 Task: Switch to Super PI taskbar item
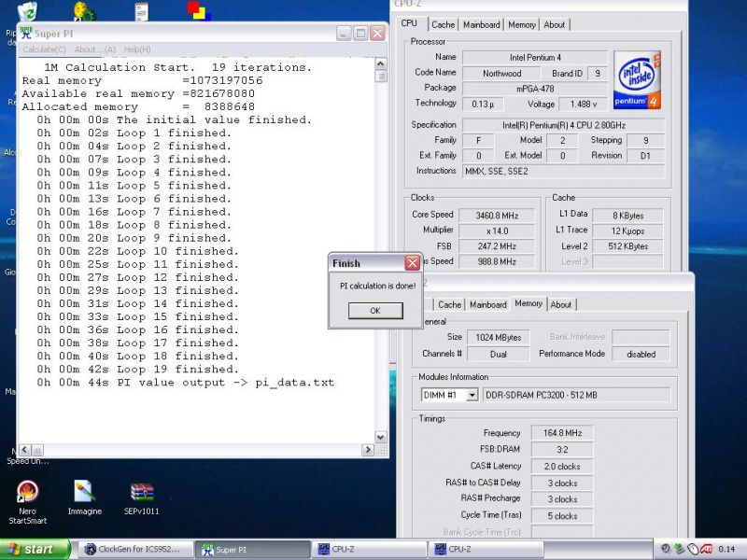pyautogui.click(x=252, y=550)
